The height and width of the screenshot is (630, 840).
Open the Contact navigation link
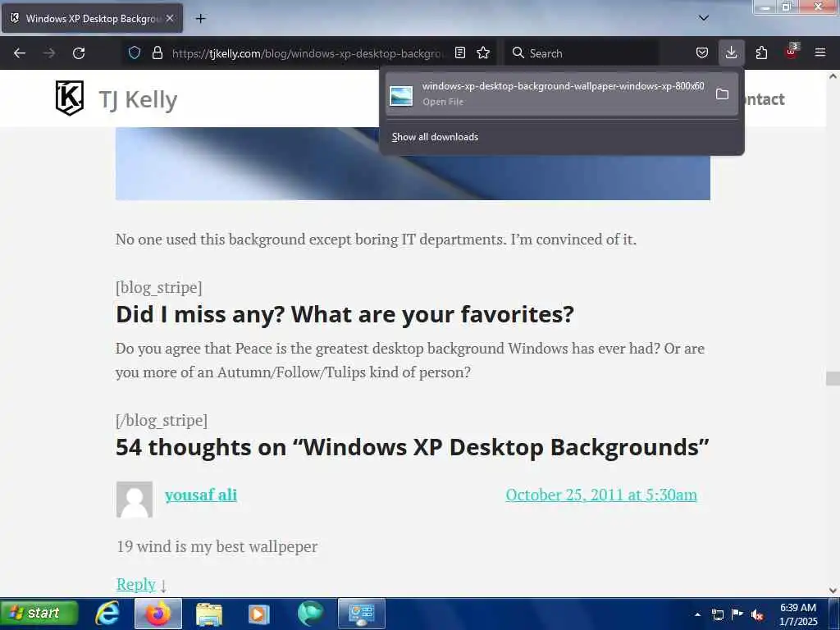765,99
